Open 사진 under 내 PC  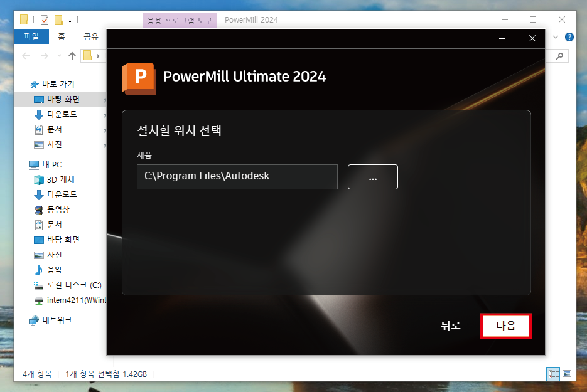pyautogui.click(x=55, y=255)
